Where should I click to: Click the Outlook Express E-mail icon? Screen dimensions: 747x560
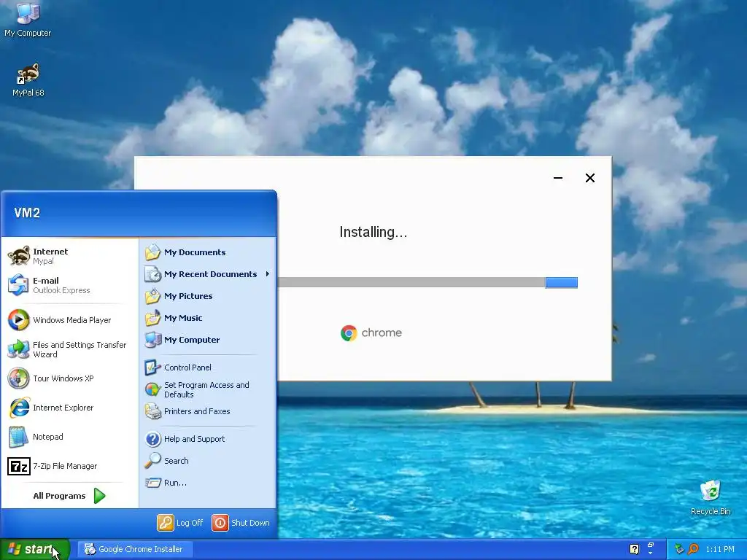pos(18,285)
